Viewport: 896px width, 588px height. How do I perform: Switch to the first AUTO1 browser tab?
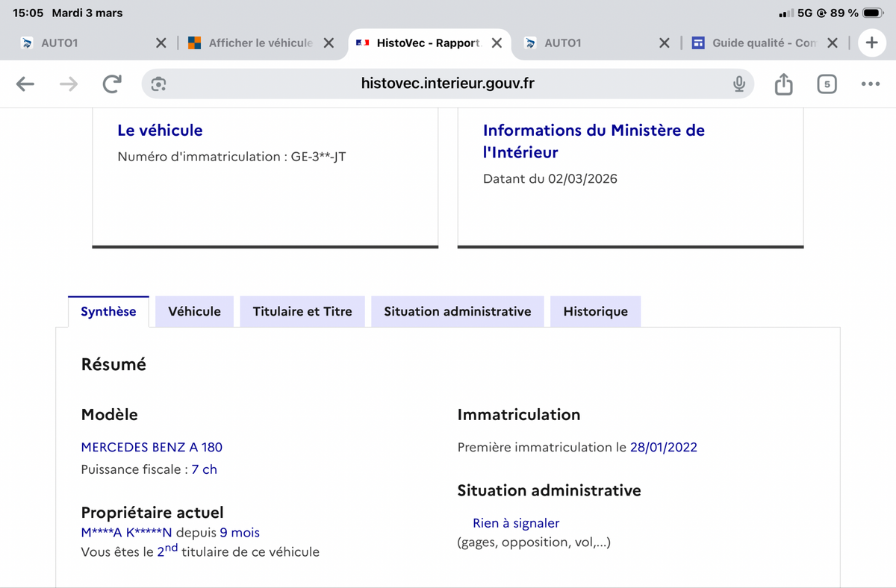(82, 43)
